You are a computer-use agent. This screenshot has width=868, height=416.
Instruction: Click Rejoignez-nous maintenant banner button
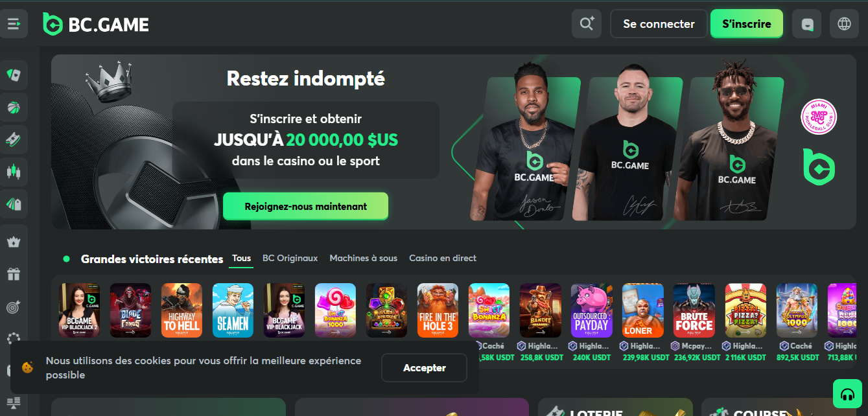[305, 206]
